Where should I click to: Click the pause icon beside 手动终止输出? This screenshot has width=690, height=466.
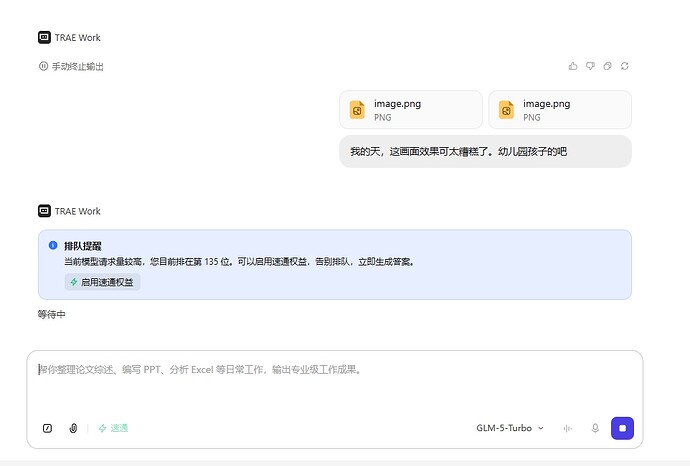pyautogui.click(x=43, y=66)
